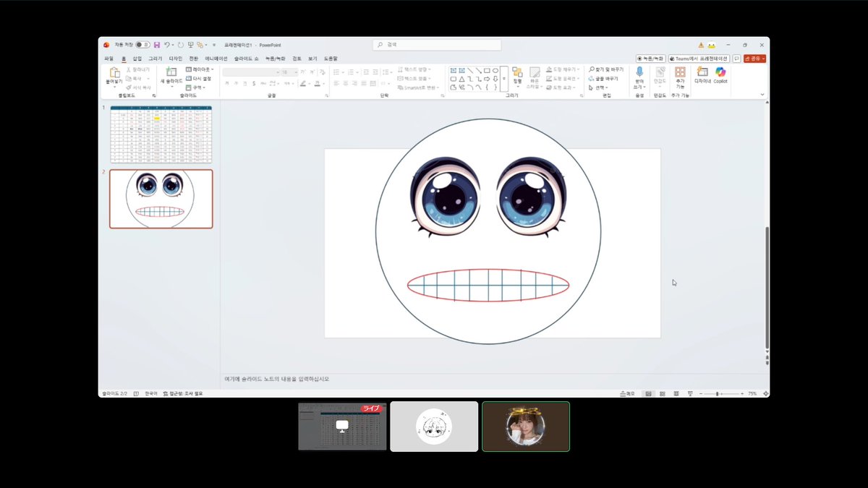This screenshot has height=488, width=868.
Task: Select the text box shape icon
Action: pyautogui.click(x=453, y=70)
